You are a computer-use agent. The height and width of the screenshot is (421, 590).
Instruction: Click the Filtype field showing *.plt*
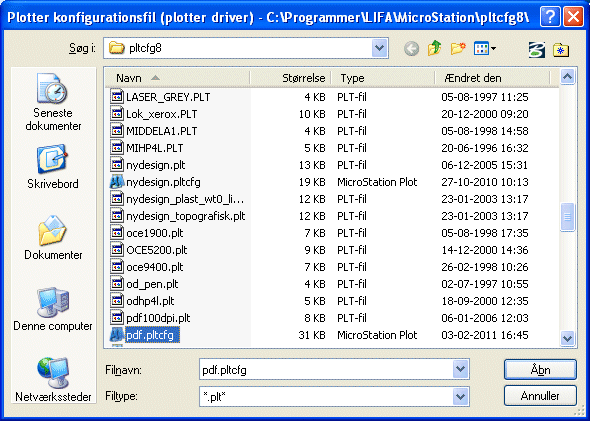(x=326, y=397)
